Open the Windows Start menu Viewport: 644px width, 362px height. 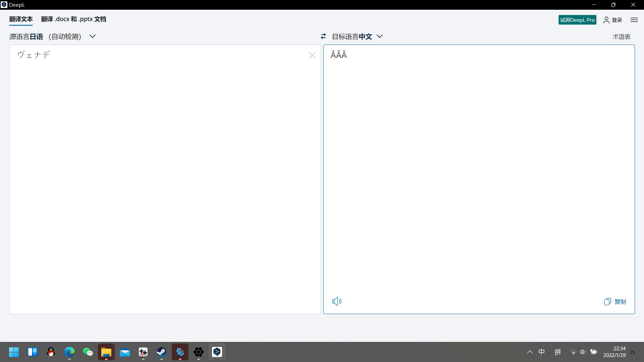click(x=14, y=352)
